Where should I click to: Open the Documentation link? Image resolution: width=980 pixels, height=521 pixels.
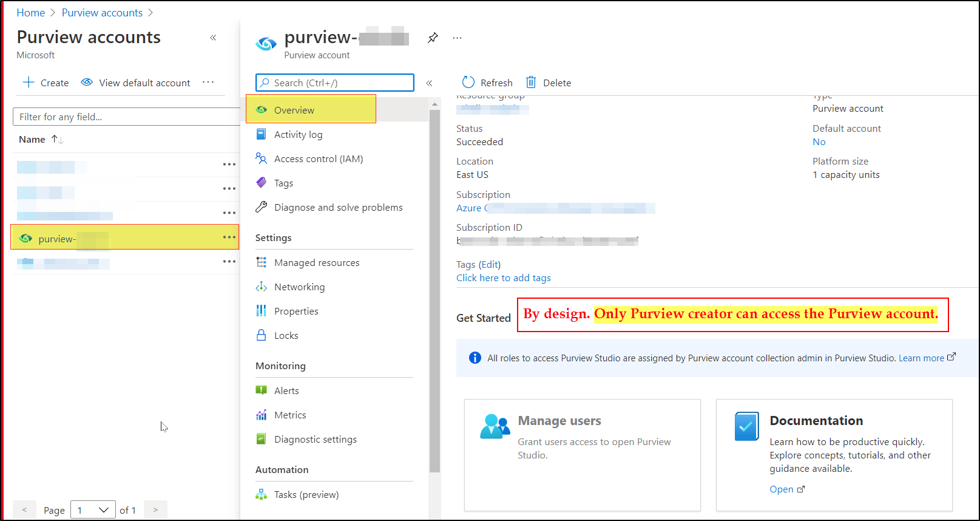(x=782, y=489)
